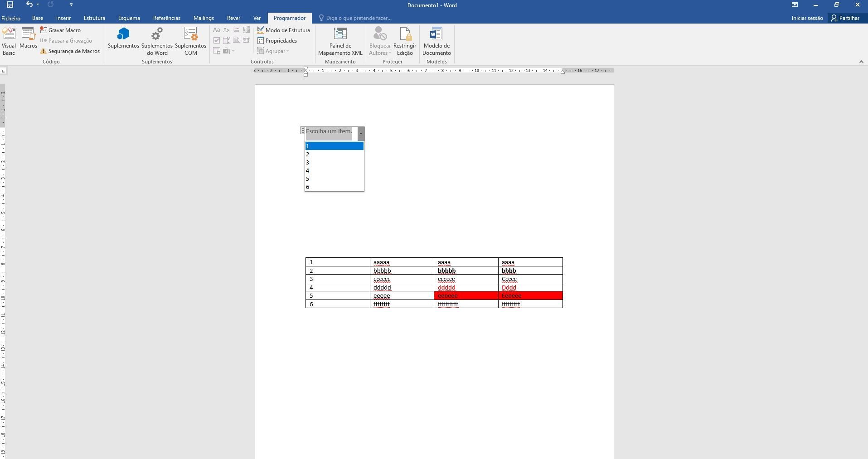Image resolution: width=868 pixels, height=459 pixels.
Task: Open Painel de Mapeamento XML
Action: click(340, 41)
